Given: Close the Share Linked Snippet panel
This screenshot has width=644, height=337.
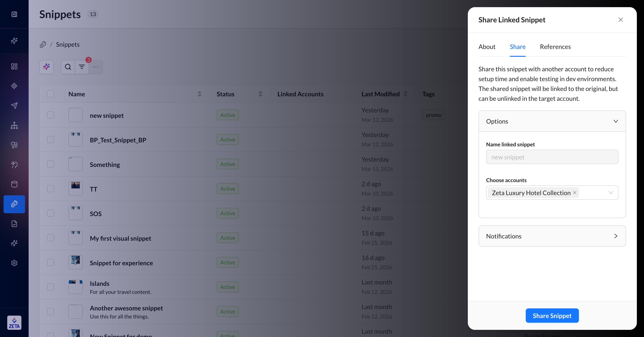Looking at the screenshot, I should pyautogui.click(x=621, y=20).
